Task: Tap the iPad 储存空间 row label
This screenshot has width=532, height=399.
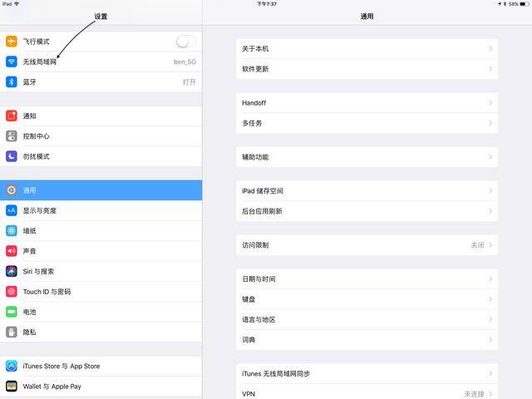Action: [x=263, y=191]
